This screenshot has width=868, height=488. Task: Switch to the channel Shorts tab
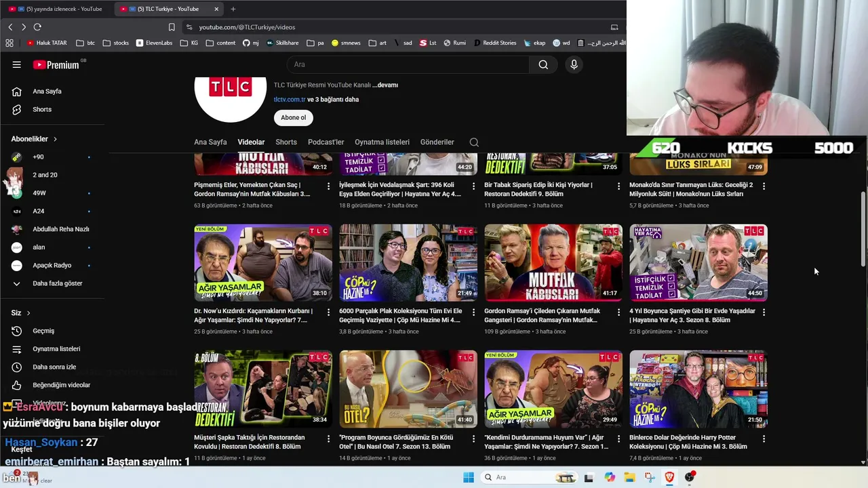point(286,142)
